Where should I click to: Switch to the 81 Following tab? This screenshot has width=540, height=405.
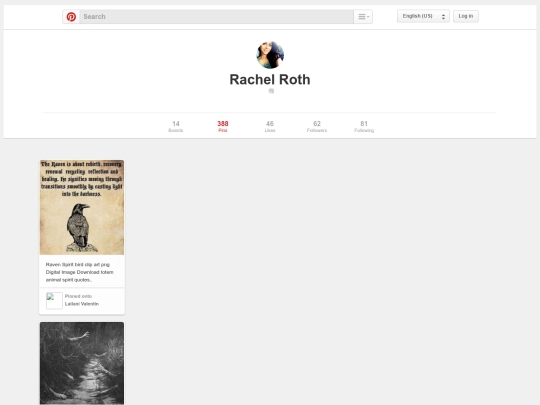click(x=364, y=126)
